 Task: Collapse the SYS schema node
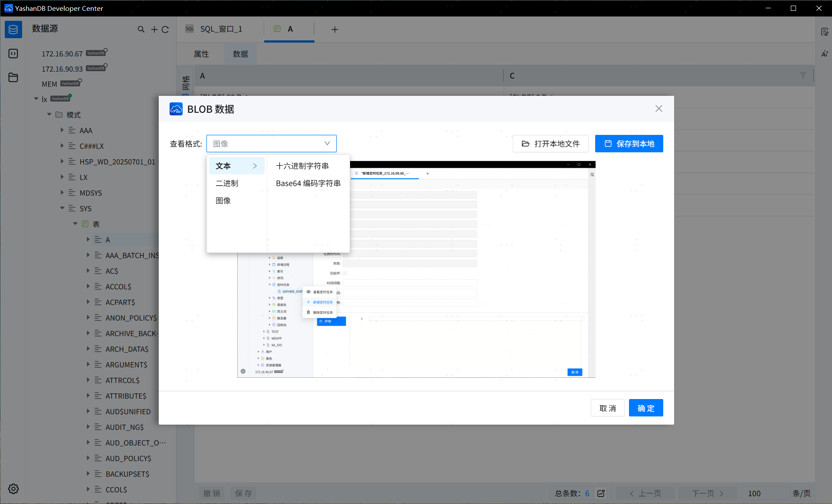(62, 208)
